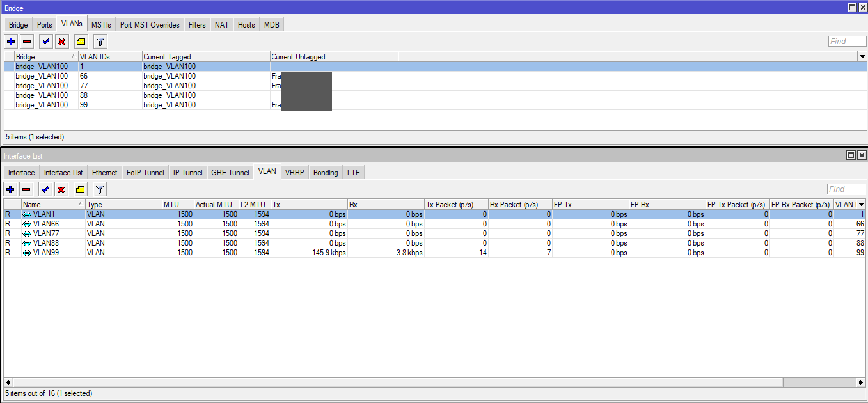This screenshot has height=403, width=868.
Task: Click the filter funnel icon in Interface List window
Action: 100,189
